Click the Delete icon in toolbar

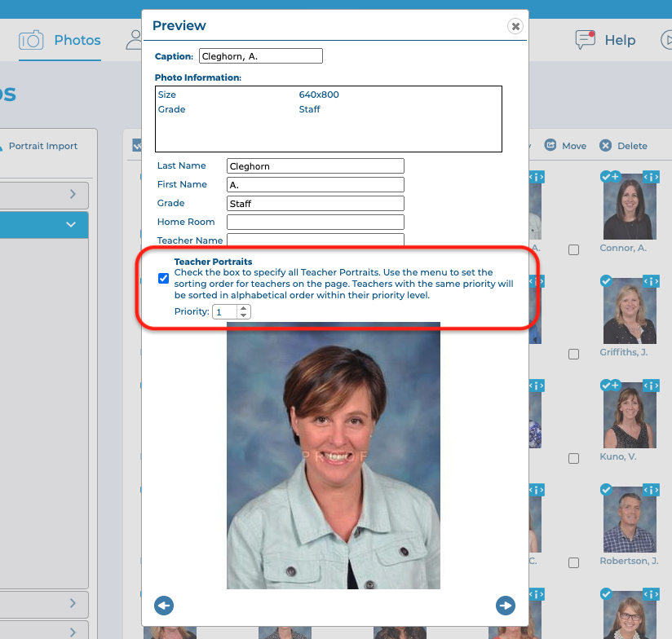pos(605,146)
